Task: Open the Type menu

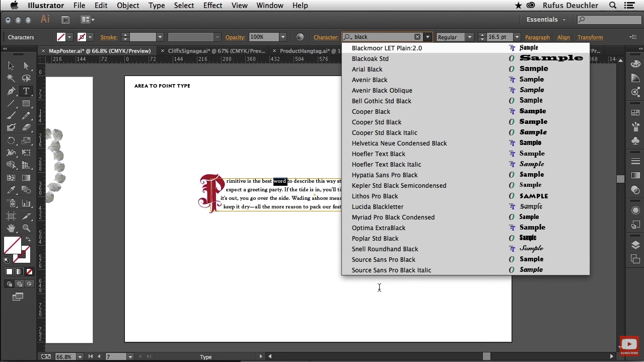Action: [x=157, y=6]
